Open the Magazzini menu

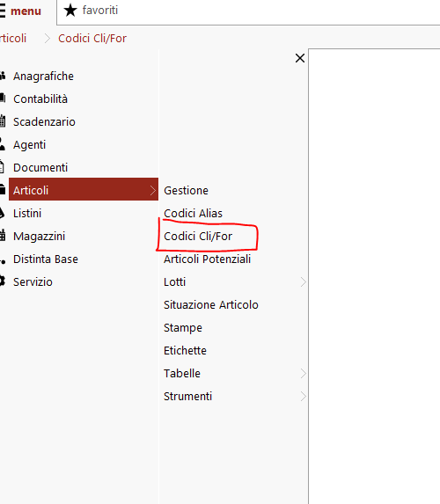pyautogui.click(x=40, y=237)
